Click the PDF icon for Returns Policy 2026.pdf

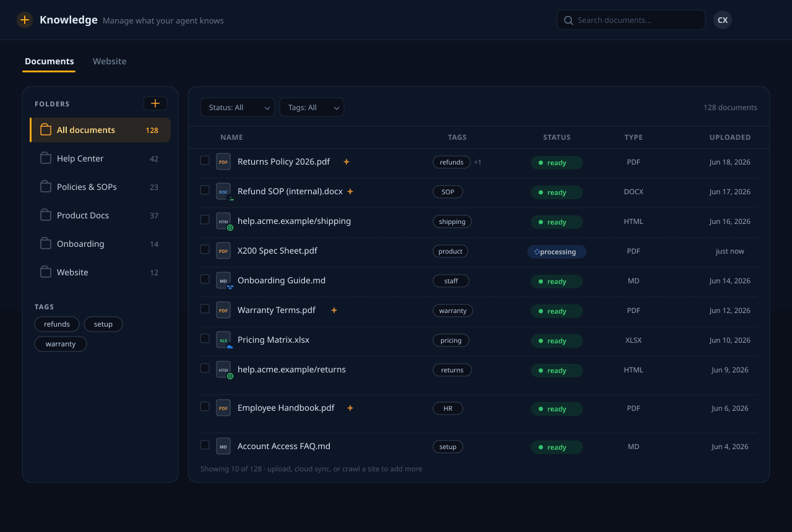point(223,162)
